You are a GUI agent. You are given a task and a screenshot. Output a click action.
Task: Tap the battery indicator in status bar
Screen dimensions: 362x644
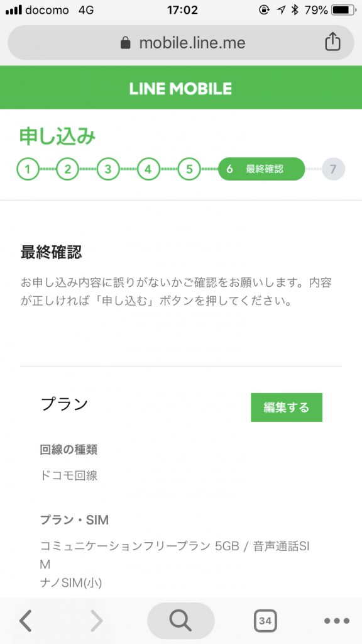click(x=345, y=10)
